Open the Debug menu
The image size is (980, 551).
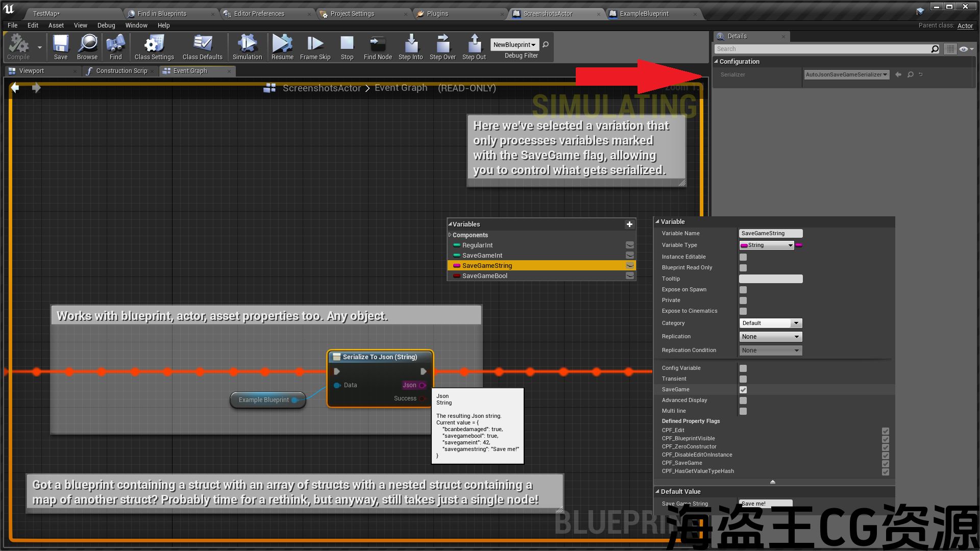106,25
